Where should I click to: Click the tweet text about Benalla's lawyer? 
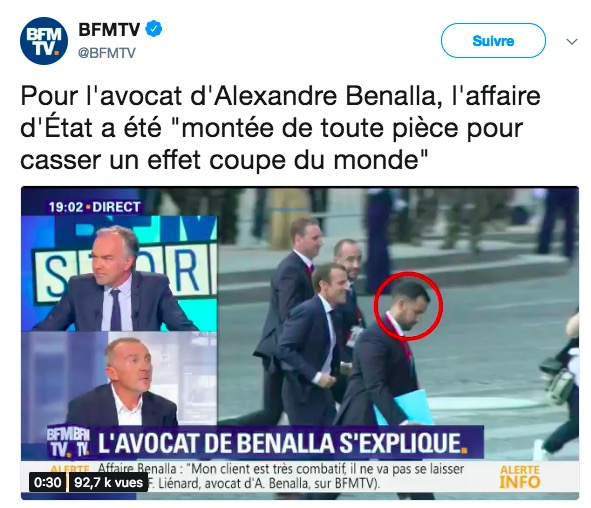point(280,128)
